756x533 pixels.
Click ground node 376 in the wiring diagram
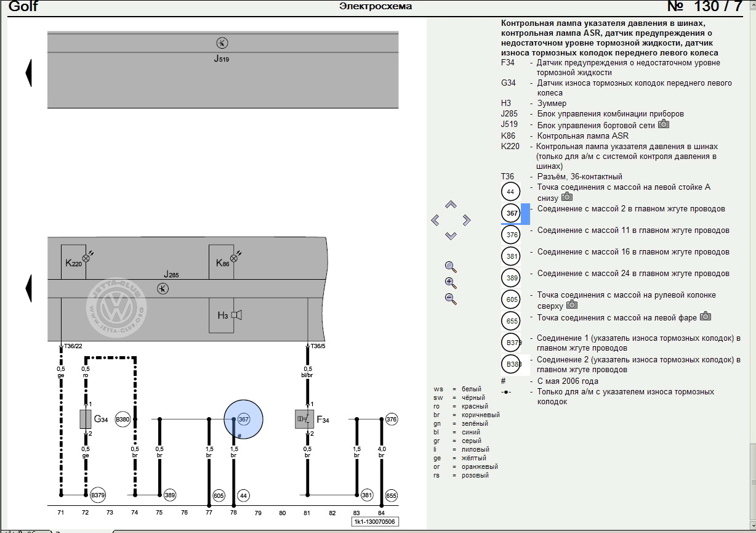point(392,419)
